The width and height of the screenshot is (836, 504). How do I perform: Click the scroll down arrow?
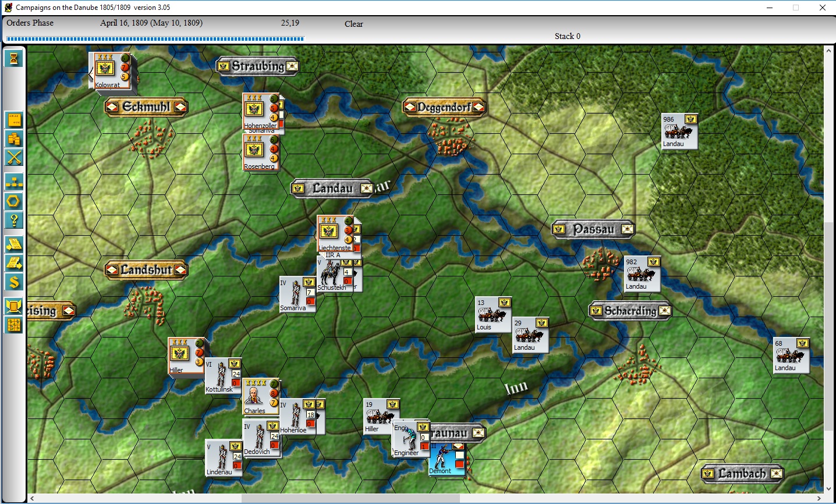pyautogui.click(x=829, y=489)
